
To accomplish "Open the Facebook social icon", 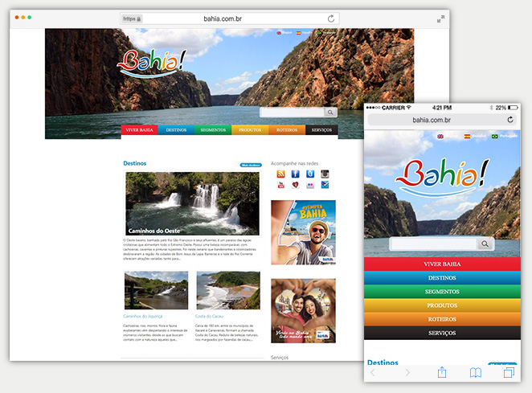I will click(296, 174).
